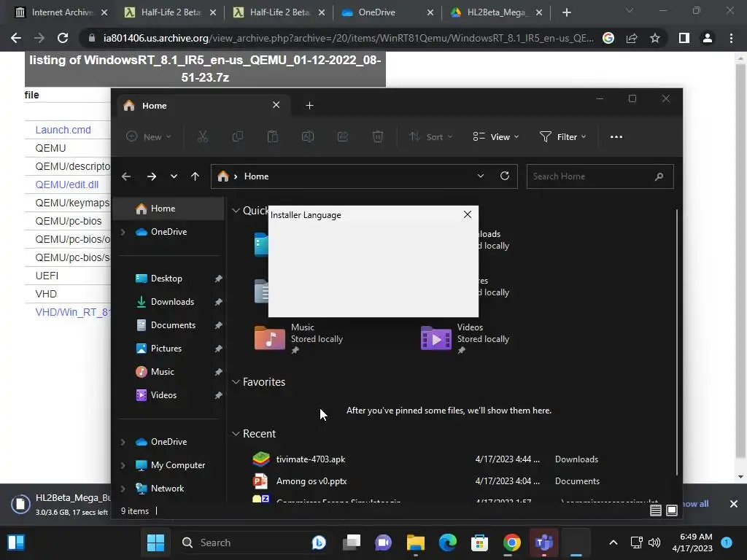Open the Filter dropdown

562,136
